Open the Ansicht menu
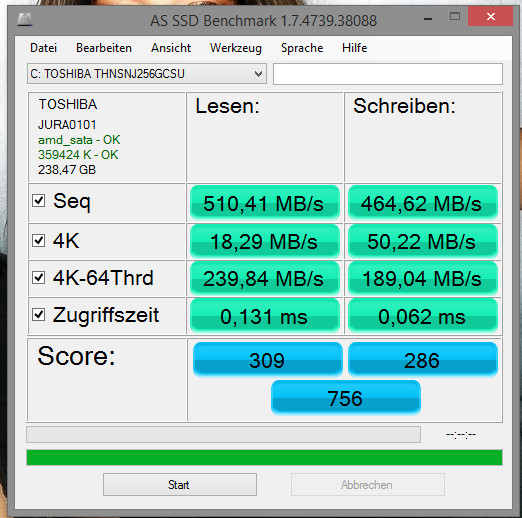 171,48
